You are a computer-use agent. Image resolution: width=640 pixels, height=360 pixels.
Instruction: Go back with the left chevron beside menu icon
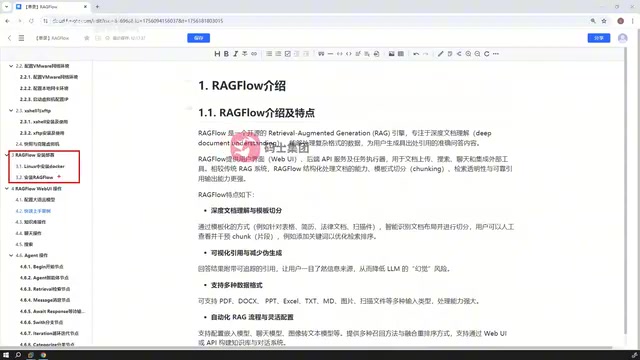(x=9, y=38)
